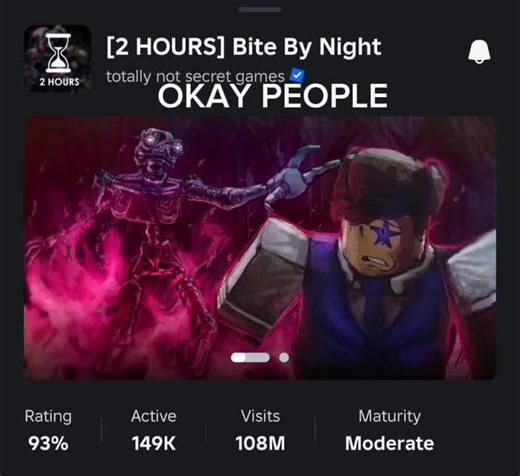Click the Visits heading text
This screenshot has width=520, height=476.
260,416
